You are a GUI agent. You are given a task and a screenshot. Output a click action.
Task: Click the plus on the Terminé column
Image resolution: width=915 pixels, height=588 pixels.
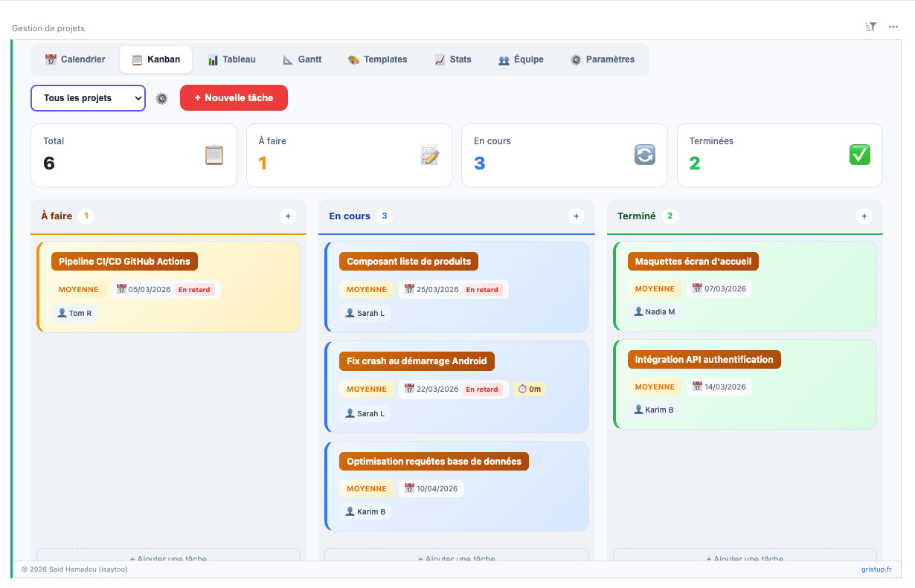[x=864, y=216]
